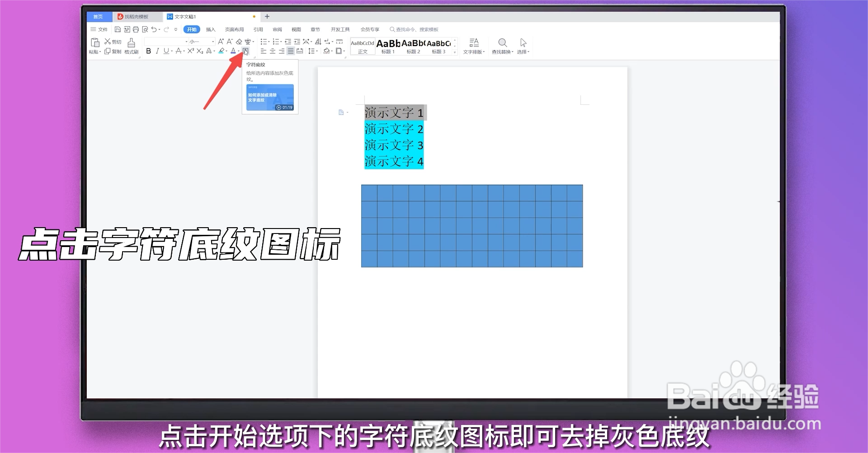The image size is (868, 453).
Task: Toggle center text alignment
Action: click(273, 51)
